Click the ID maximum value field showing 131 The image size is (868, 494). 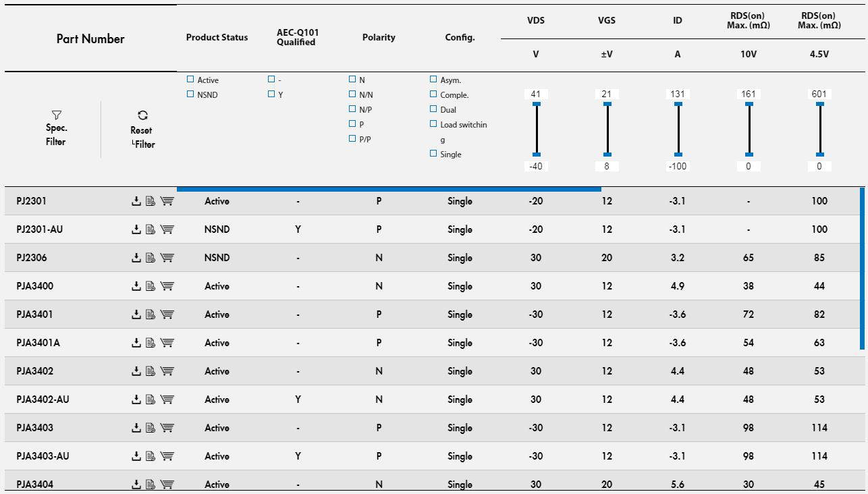pos(678,94)
